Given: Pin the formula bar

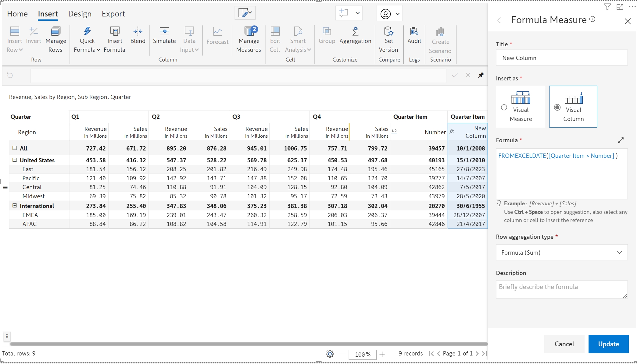Looking at the screenshot, I should coord(481,75).
